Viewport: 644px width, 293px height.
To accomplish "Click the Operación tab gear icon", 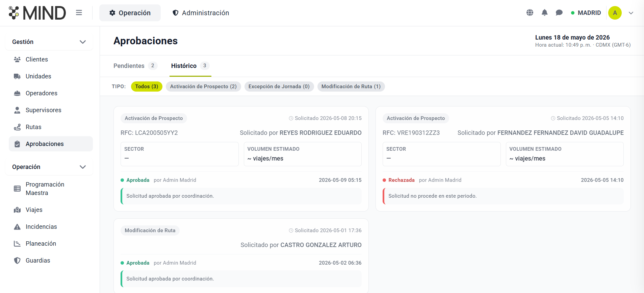I will 112,13.
